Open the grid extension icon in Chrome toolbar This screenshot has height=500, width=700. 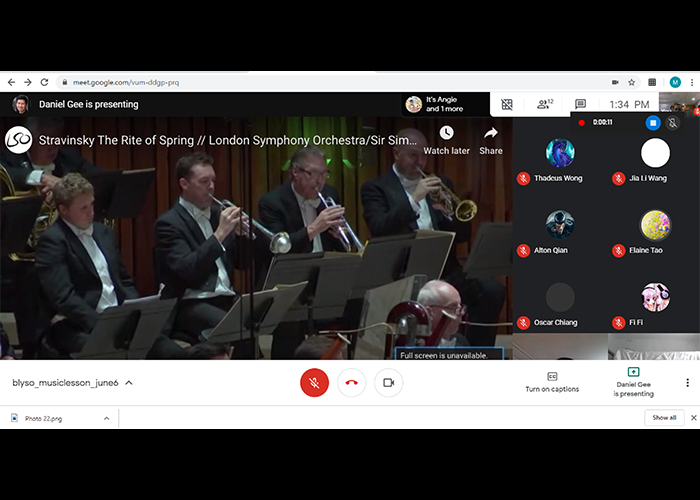652,82
